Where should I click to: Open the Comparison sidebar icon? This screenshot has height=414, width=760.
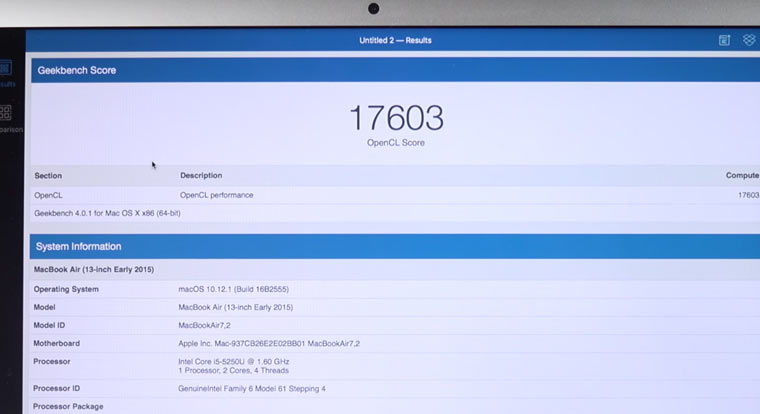(x=6, y=113)
